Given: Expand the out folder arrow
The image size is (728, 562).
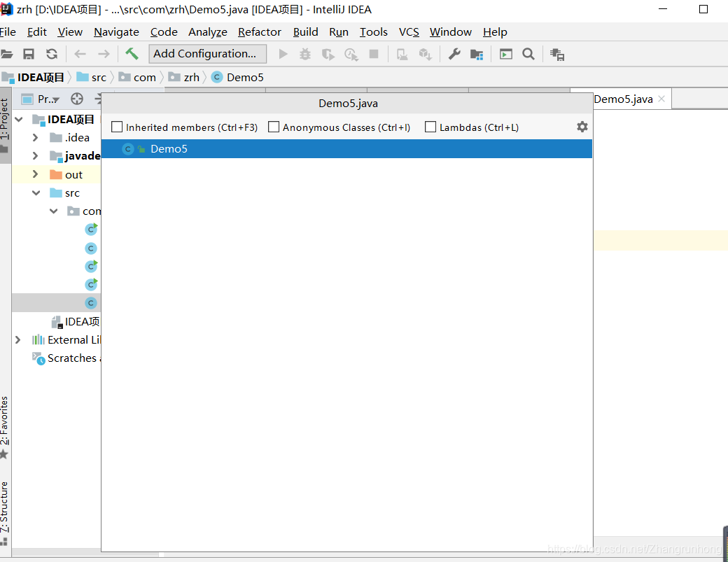Looking at the screenshot, I should [35, 174].
